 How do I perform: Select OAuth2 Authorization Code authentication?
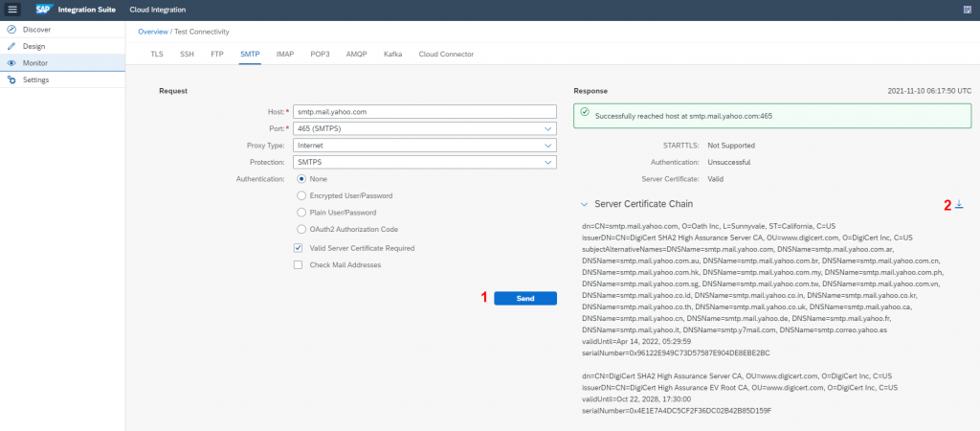(301, 230)
